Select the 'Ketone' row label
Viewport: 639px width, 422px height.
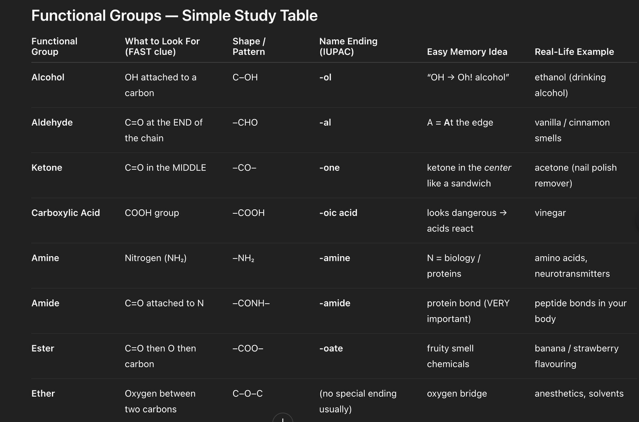(47, 167)
